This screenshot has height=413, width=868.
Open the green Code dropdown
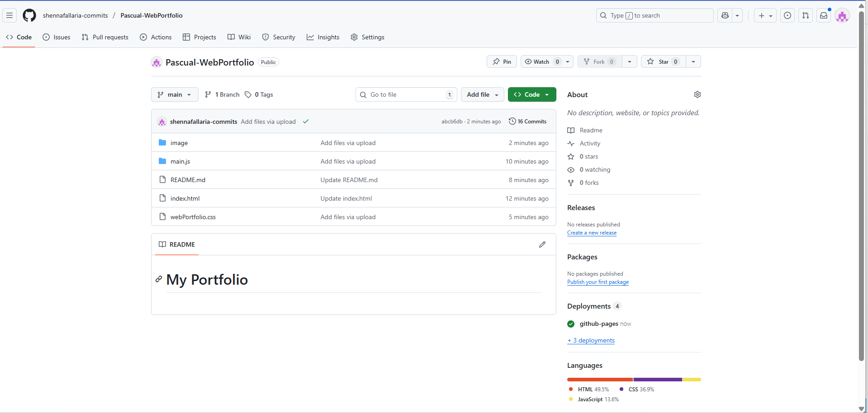531,94
